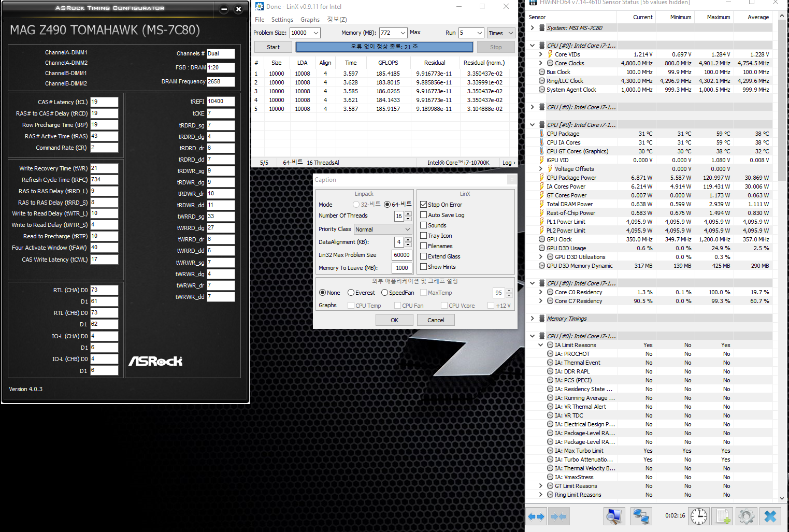Click the Lin32 Max Problem Size field

point(401,255)
